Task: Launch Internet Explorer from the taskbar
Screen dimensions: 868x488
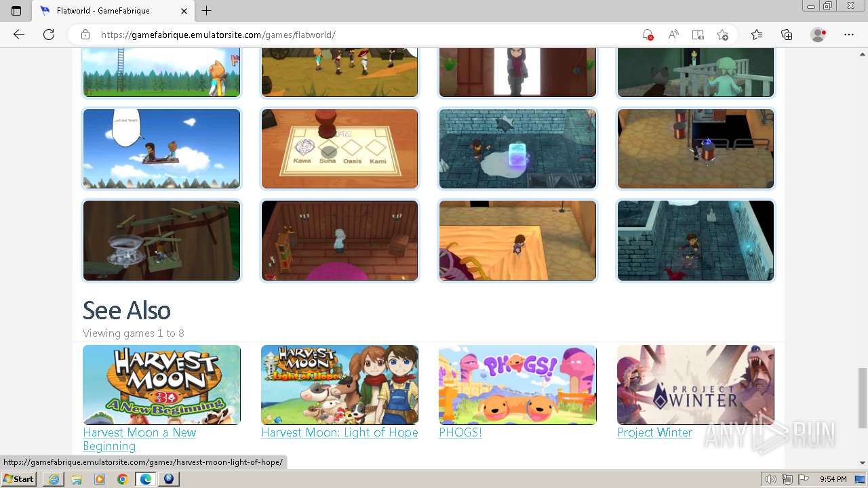Action: [54, 479]
